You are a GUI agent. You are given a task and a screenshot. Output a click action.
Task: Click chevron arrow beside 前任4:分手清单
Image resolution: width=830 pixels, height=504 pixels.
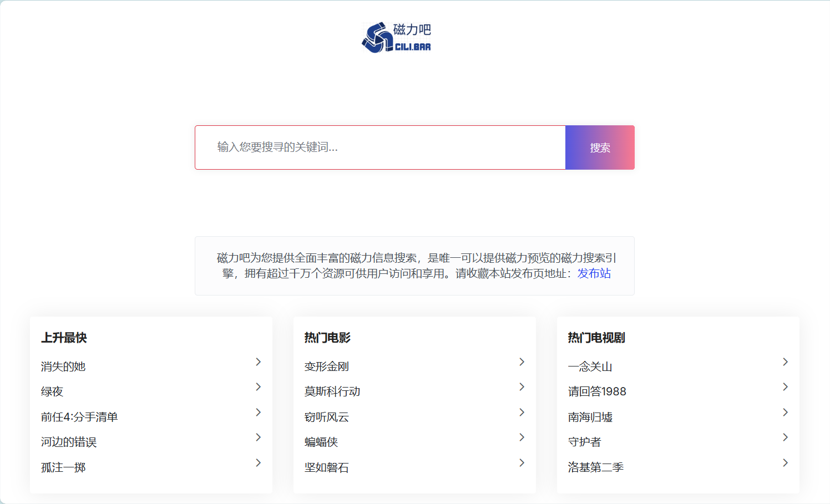pos(258,413)
